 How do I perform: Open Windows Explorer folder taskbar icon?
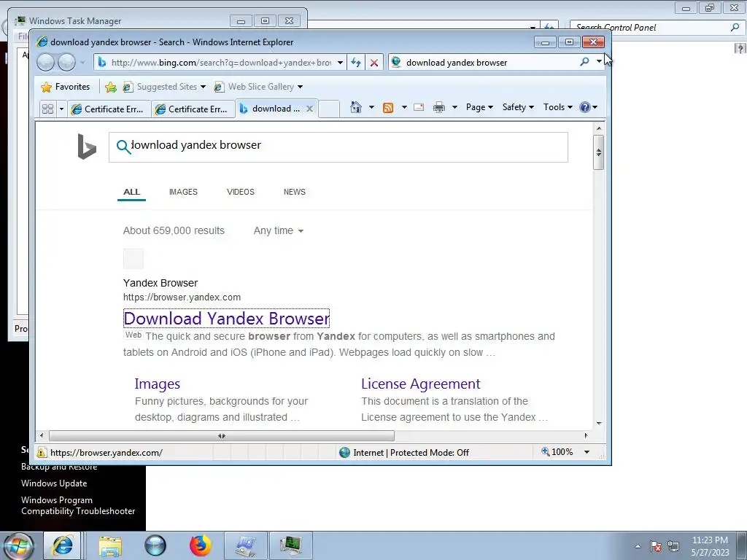[110, 545]
